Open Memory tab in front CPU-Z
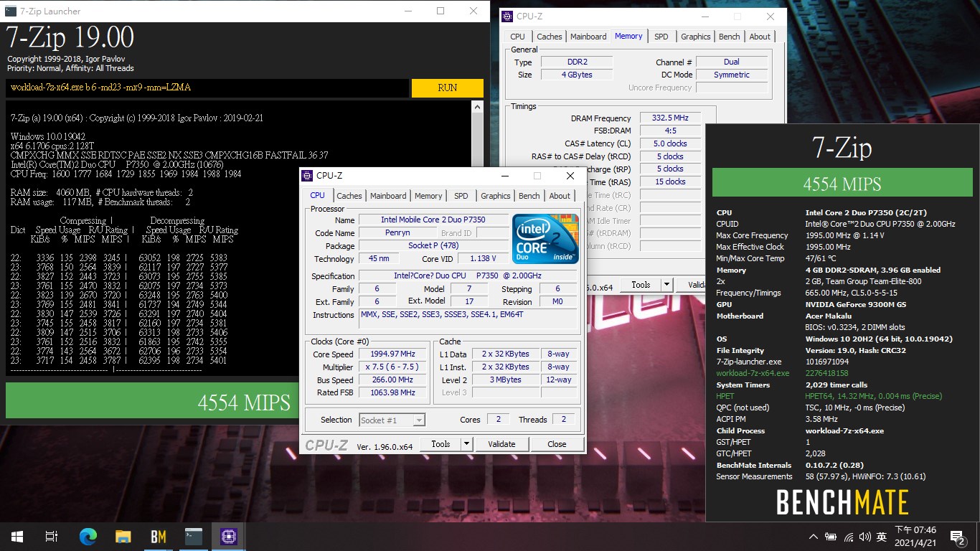The height and width of the screenshot is (551, 980). point(428,196)
